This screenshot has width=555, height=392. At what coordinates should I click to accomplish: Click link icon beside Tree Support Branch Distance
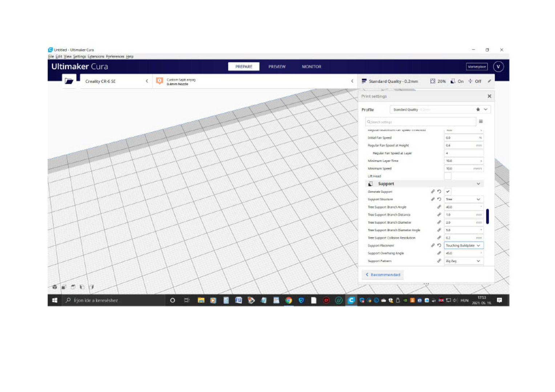coord(439,215)
